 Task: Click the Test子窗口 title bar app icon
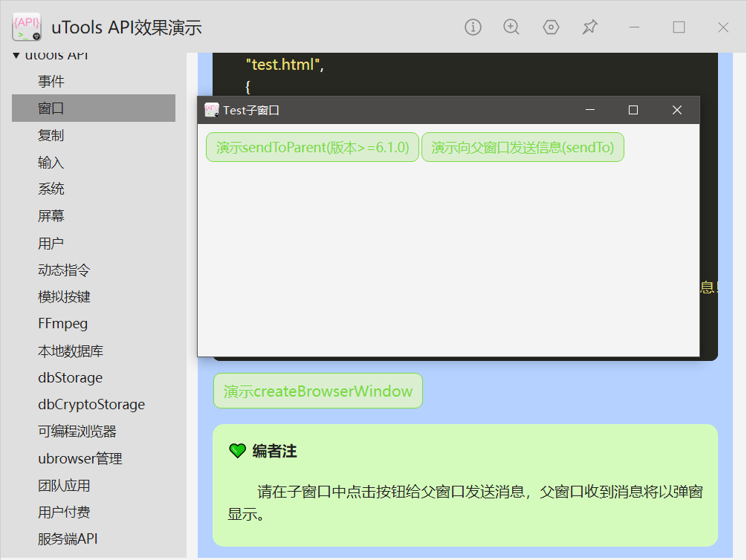(x=212, y=110)
